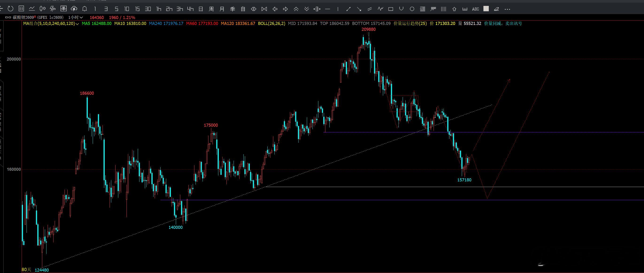Viewport: 644px width, 273px height.
Task: Click the chain link icon beside 碳酸锂2609
Action: click(8, 17)
